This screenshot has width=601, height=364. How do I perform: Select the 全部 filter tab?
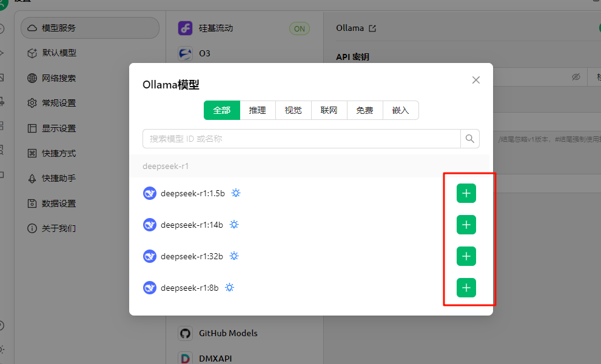pos(222,110)
